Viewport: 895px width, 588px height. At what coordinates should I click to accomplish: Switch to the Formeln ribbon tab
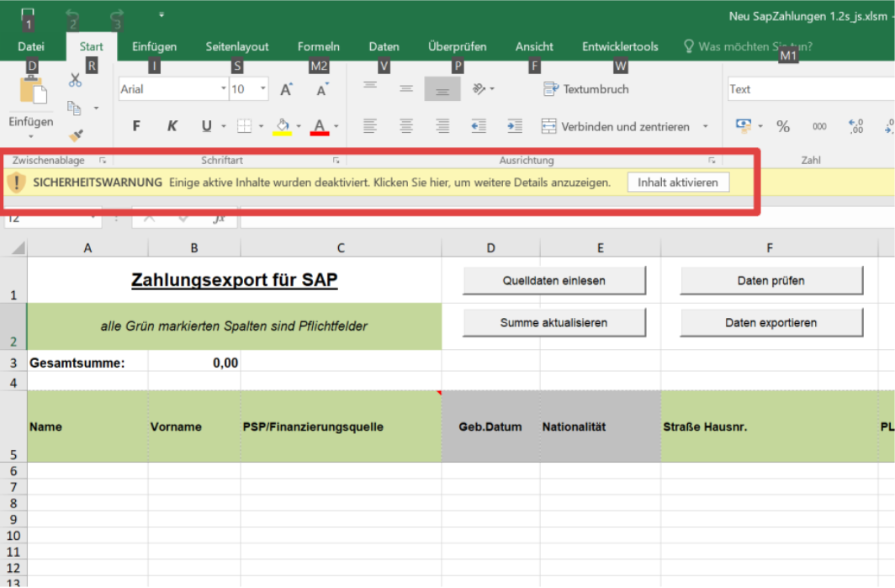coord(319,46)
